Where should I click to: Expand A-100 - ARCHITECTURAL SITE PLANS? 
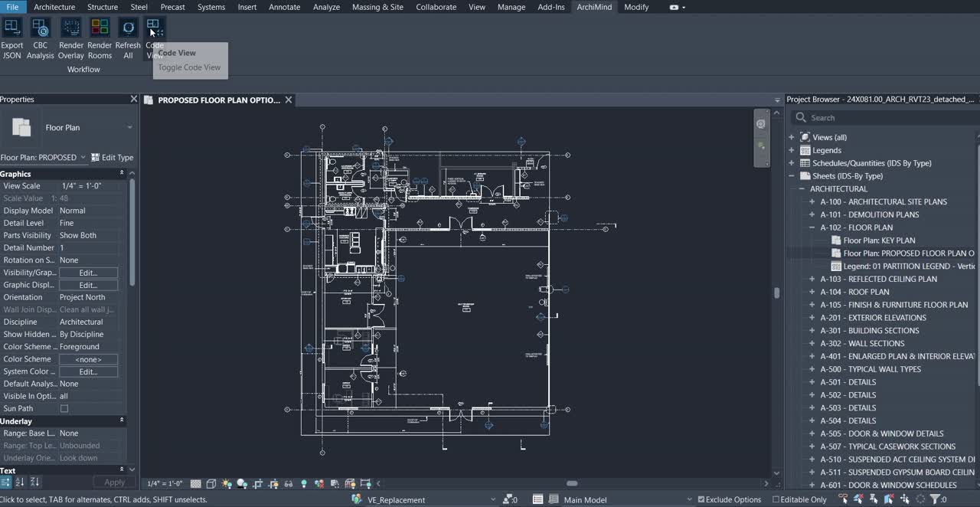click(x=812, y=201)
